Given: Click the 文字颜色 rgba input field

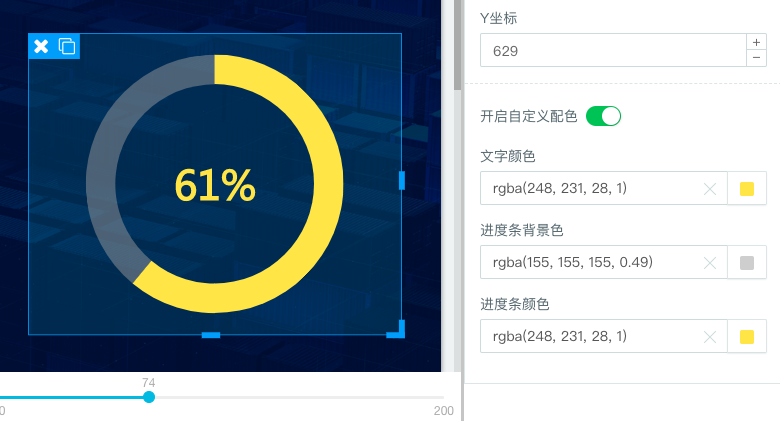Looking at the screenshot, I should point(603,188).
